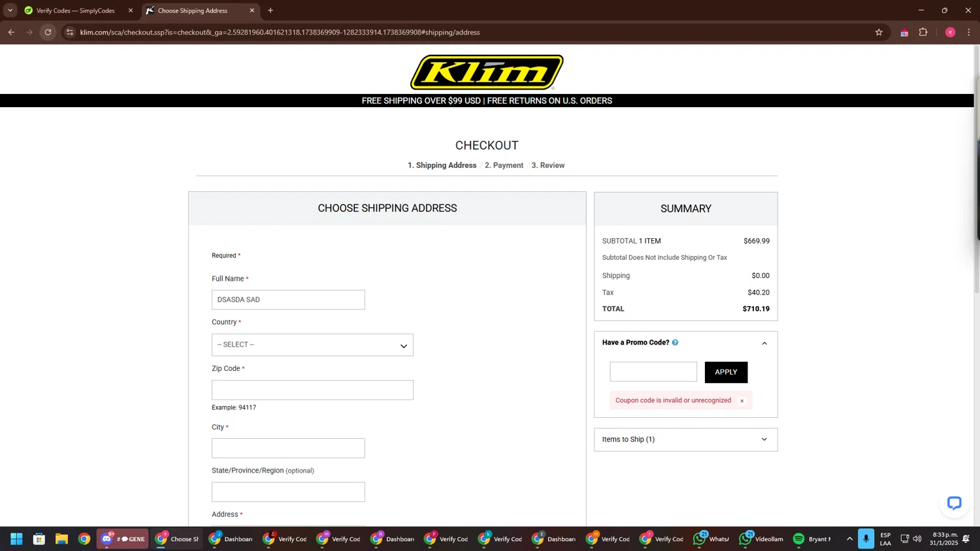The width and height of the screenshot is (980, 551).
Task: Launch Microsoft Store from taskbar
Action: coord(39,539)
